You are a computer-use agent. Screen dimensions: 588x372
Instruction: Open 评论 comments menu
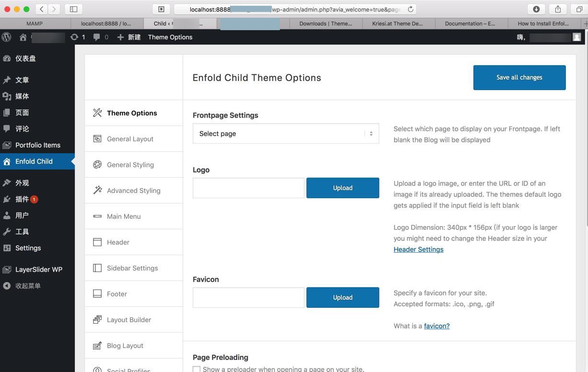(x=37, y=129)
